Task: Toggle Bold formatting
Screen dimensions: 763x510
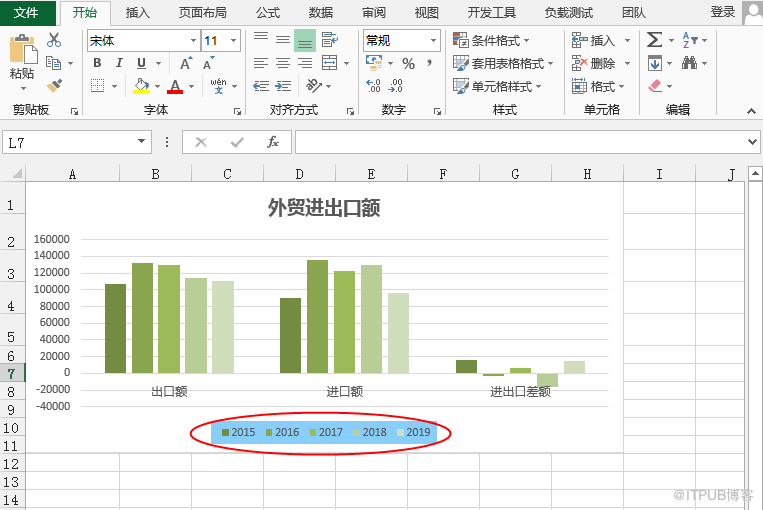Action: pyautogui.click(x=97, y=63)
